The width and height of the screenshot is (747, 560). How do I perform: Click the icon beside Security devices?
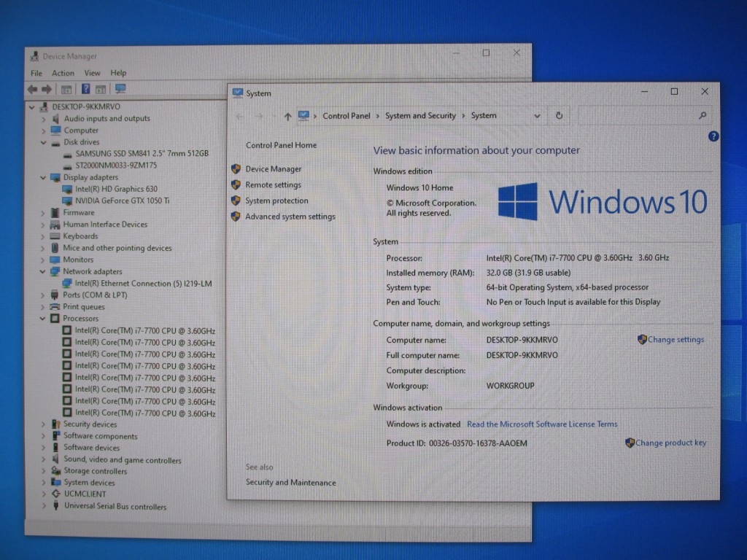55,424
